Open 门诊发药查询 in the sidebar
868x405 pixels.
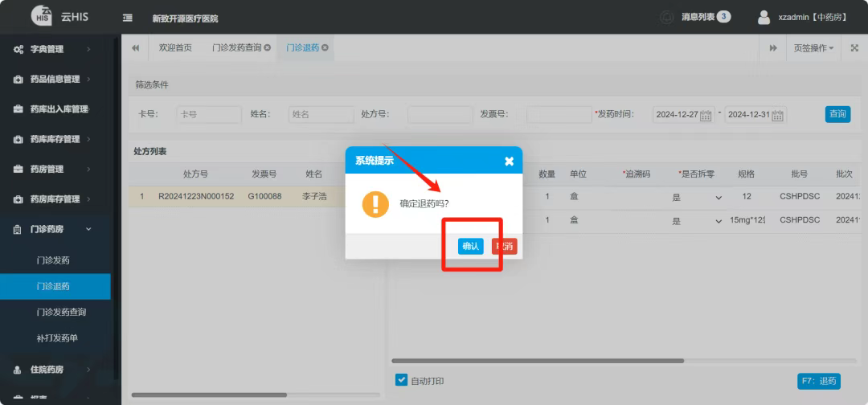point(61,312)
